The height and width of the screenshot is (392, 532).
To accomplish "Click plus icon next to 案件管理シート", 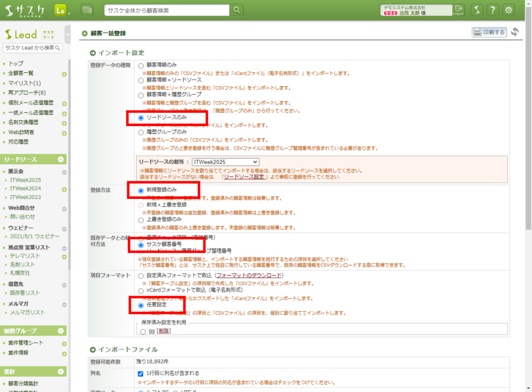I will (x=64, y=344).
